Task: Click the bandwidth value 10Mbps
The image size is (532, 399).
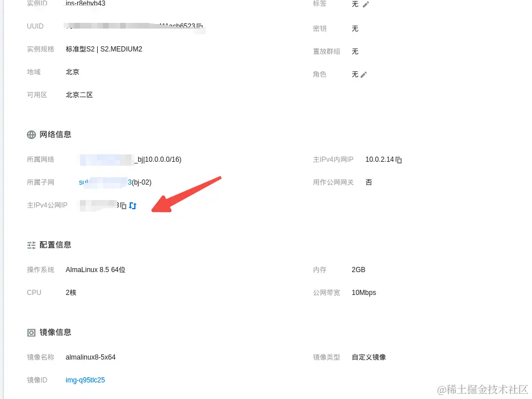Action: [x=363, y=293]
